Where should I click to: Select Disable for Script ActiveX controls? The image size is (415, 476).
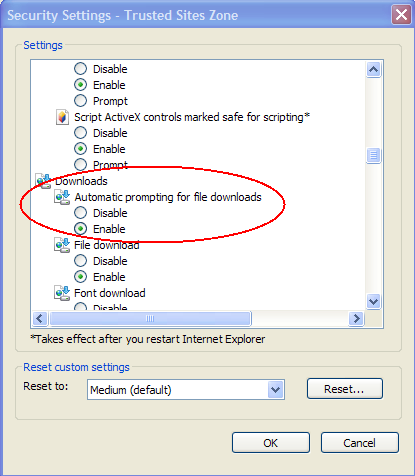81,133
